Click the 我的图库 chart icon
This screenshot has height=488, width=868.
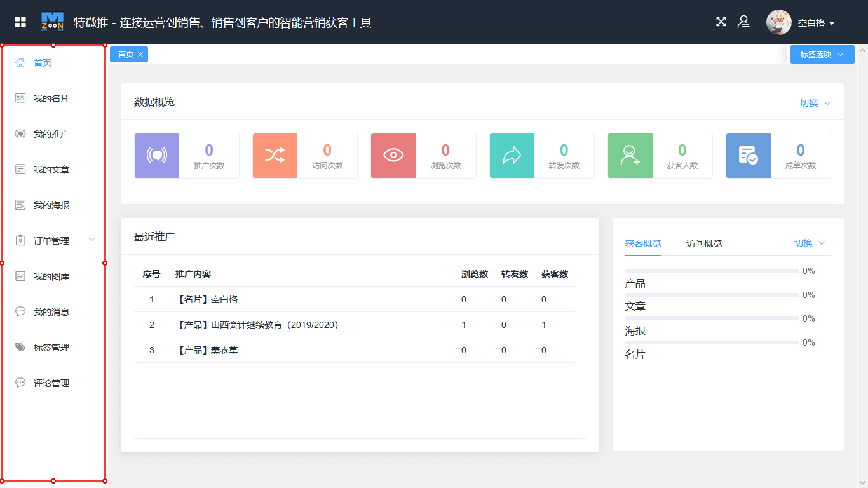coord(20,276)
